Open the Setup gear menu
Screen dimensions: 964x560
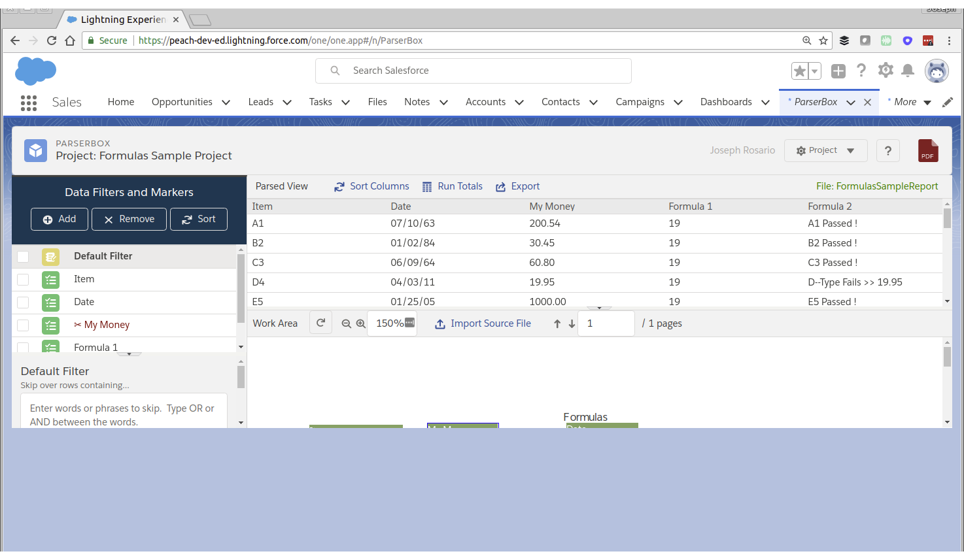pyautogui.click(x=886, y=71)
